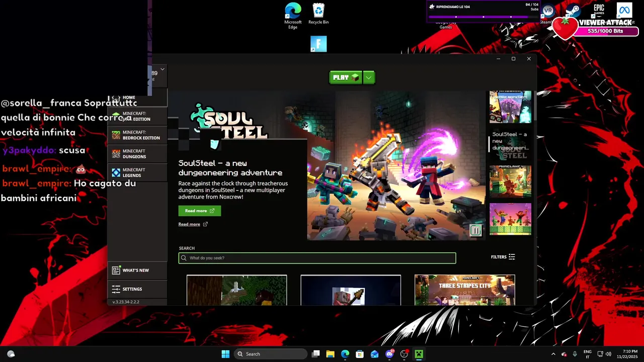Image resolution: width=644 pixels, height=362 pixels.
Task: Switch to Minecraft Legends
Action: click(x=137, y=172)
